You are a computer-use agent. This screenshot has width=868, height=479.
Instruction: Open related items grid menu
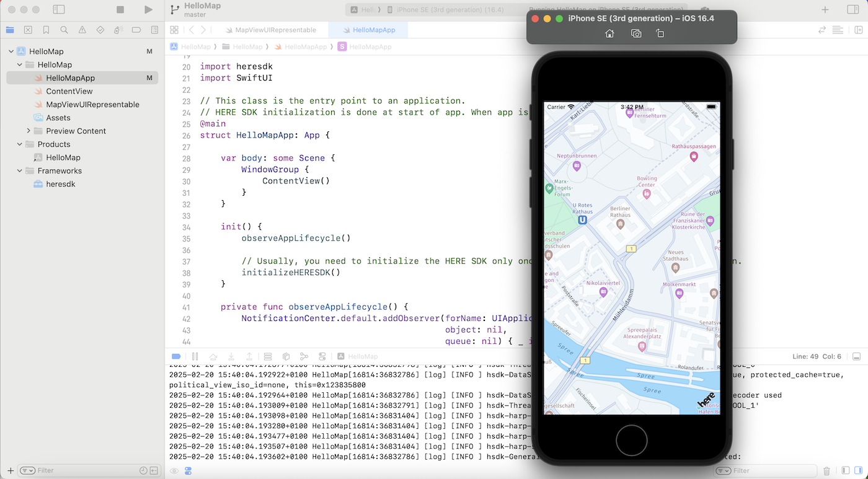[174, 30]
